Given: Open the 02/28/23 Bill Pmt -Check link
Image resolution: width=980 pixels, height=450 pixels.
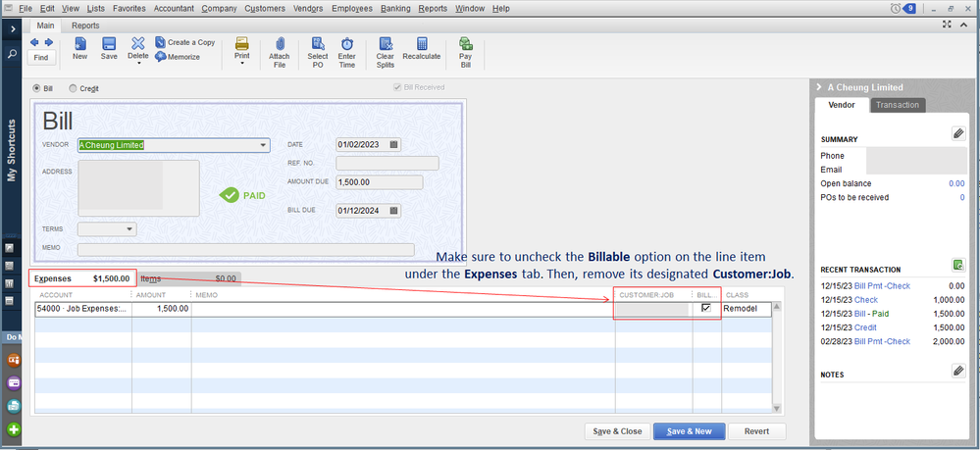Looking at the screenshot, I should pos(882,341).
